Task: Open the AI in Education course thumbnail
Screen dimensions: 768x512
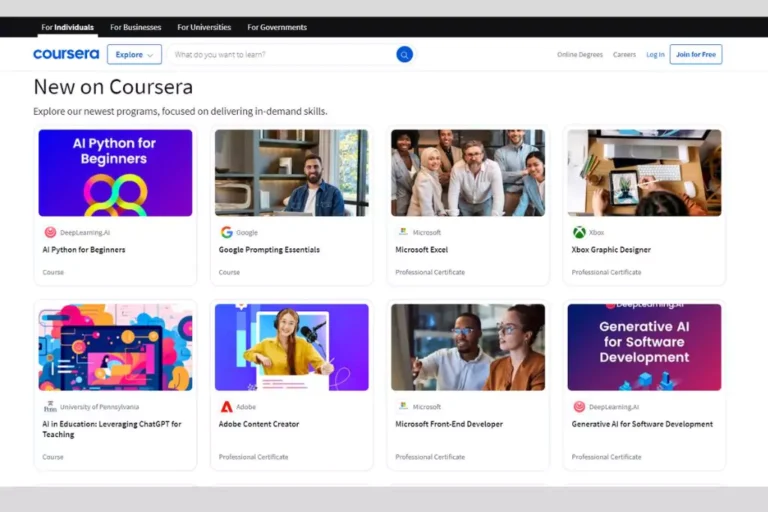Action: [116, 347]
